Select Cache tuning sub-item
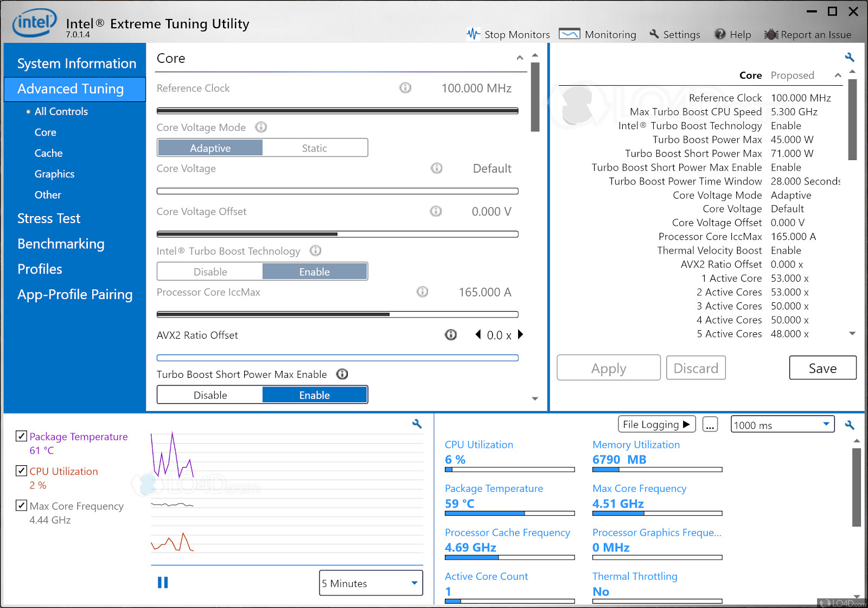Viewport: 868px width, 608px height. [48, 153]
